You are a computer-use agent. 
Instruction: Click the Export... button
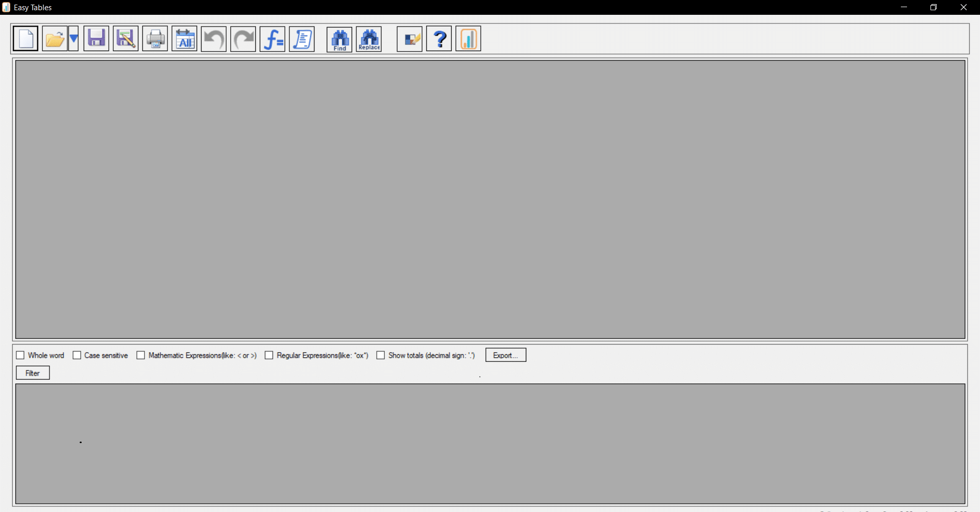506,355
